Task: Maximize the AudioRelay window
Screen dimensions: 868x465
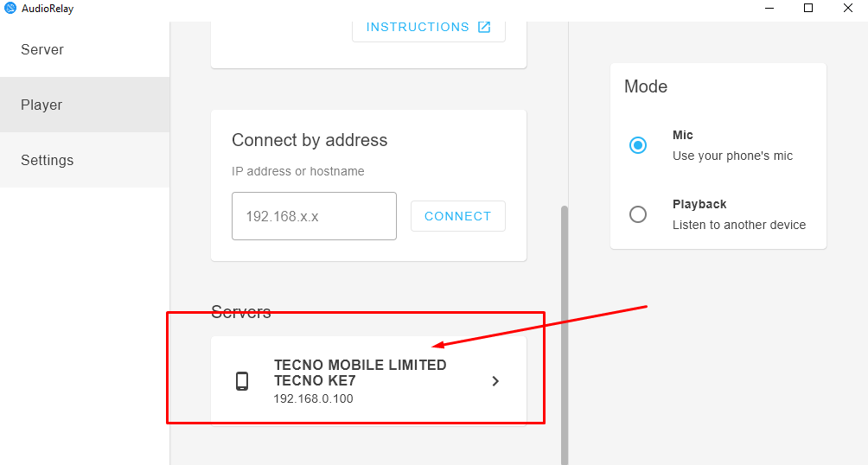Action: click(x=808, y=8)
